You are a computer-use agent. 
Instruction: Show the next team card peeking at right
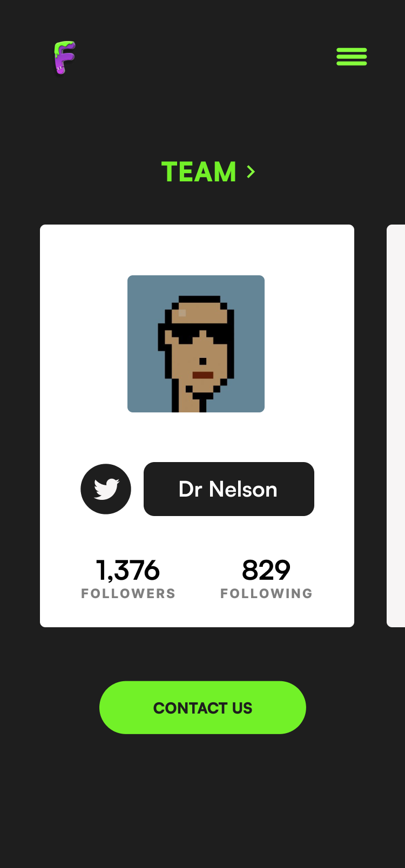point(396,426)
